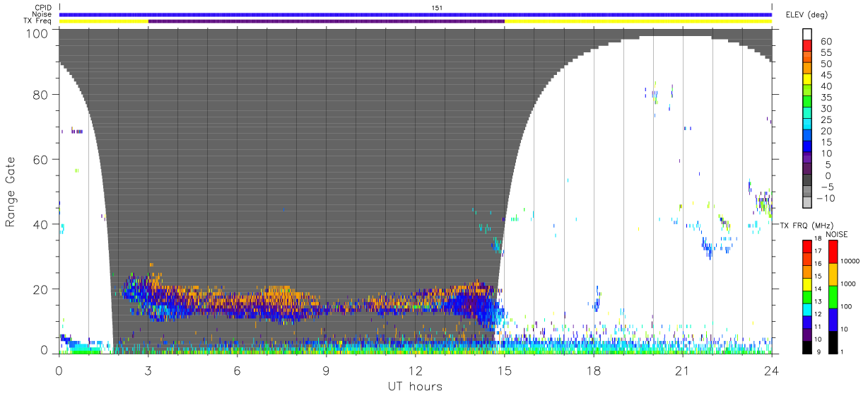Click the CPID value '151'
Screen dimensions: 868x401
pos(437,7)
